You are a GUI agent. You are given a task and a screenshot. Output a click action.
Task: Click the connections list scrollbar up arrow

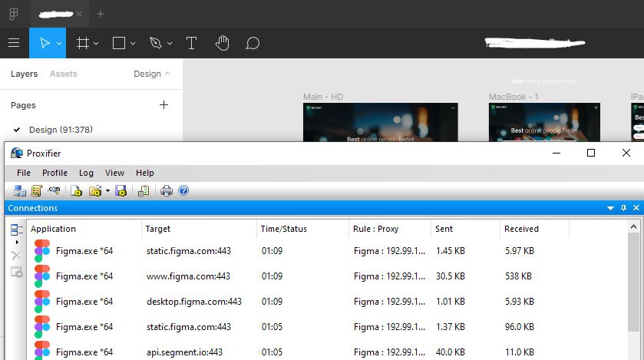pyautogui.click(x=633, y=226)
